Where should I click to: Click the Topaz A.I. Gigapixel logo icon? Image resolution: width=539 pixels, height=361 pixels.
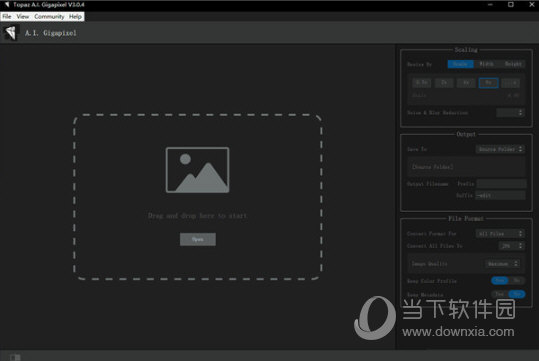[10, 33]
